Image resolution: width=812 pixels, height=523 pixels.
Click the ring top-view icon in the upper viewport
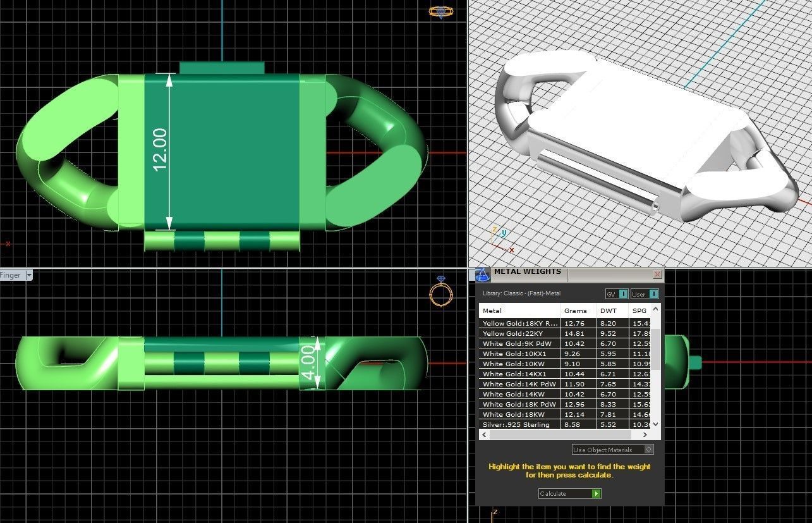[x=440, y=11]
